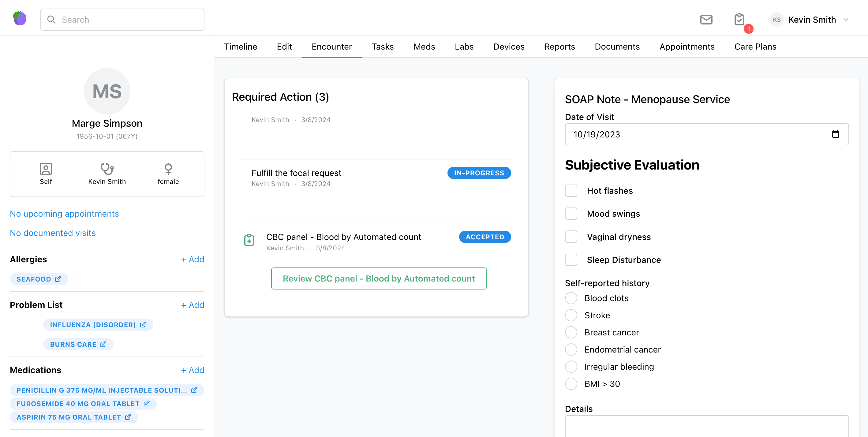Viewport: 868px width, 437px height.
Task: Add a new allergy
Action: [x=193, y=259]
